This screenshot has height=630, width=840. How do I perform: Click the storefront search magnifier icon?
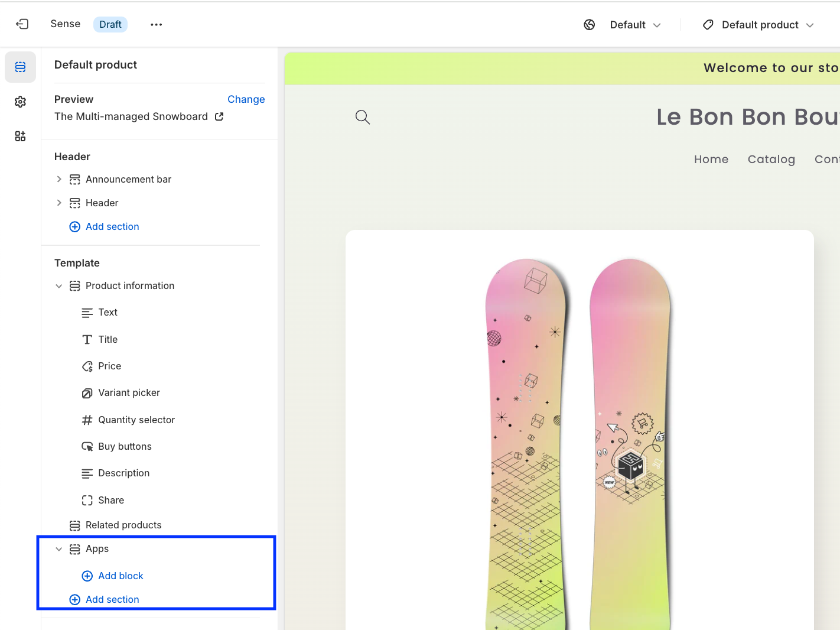pos(362,117)
